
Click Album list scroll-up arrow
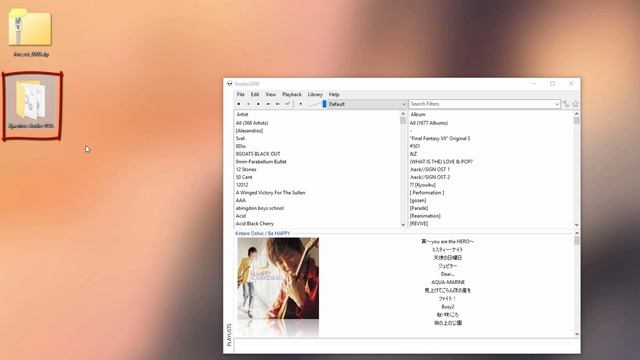click(576, 114)
